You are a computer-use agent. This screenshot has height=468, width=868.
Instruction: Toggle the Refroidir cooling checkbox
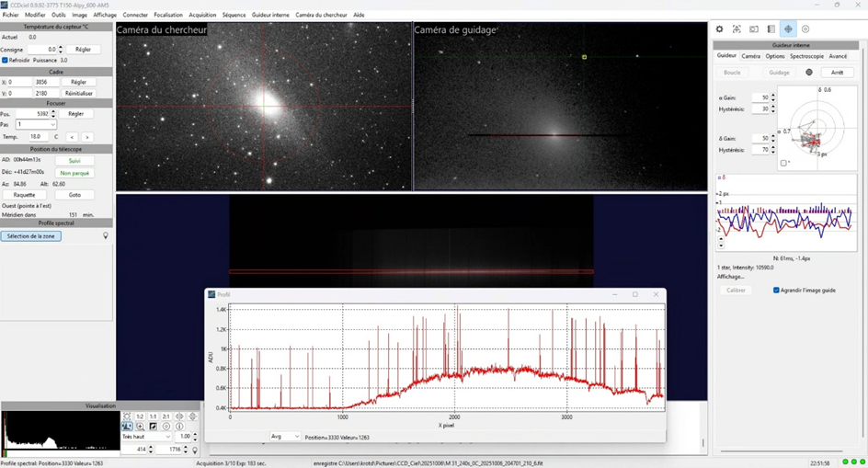coord(5,61)
